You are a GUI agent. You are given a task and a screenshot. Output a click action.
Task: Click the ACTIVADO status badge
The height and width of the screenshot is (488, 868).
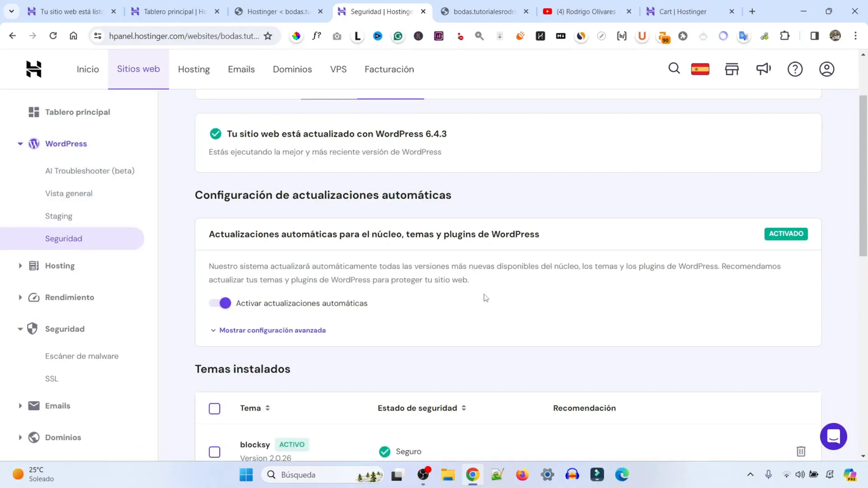[x=786, y=234]
